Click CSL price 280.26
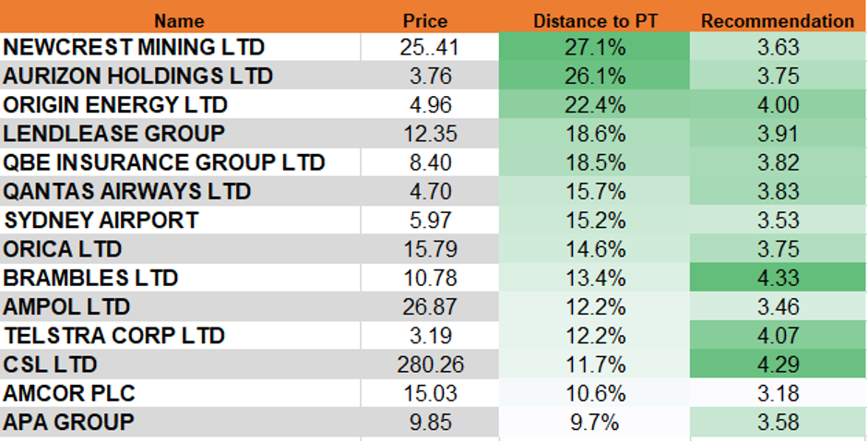The width and height of the screenshot is (868, 442). point(430,364)
